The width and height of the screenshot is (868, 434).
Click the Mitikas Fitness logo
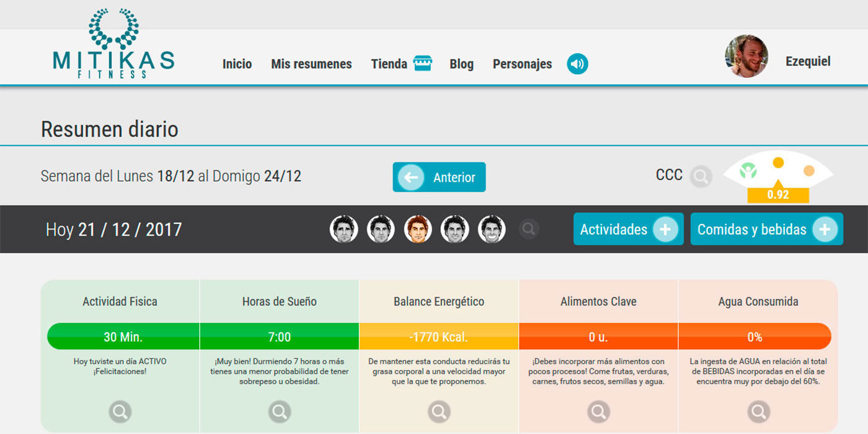(x=113, y=45)
